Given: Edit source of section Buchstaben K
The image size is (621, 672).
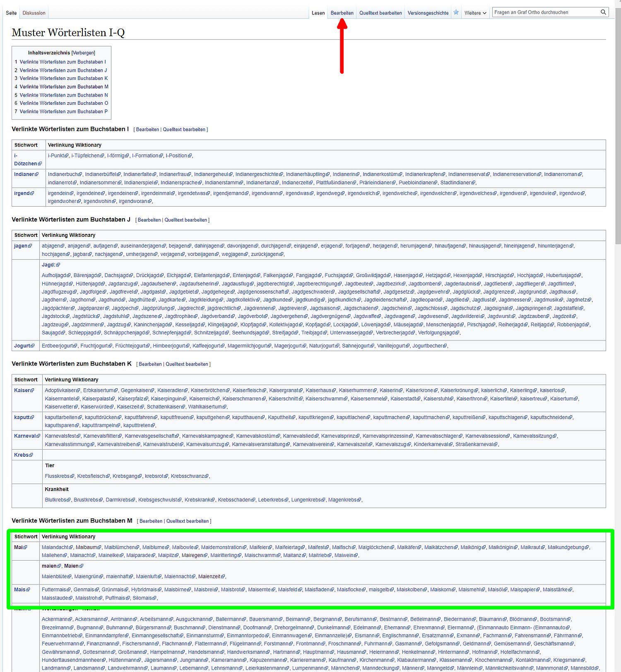Looking at the screenshot, I should point(187,364).
